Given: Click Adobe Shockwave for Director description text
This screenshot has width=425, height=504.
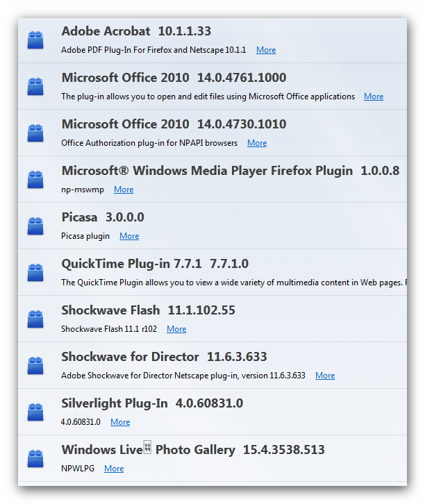Looking at the screenshot, I should [183, 376].
